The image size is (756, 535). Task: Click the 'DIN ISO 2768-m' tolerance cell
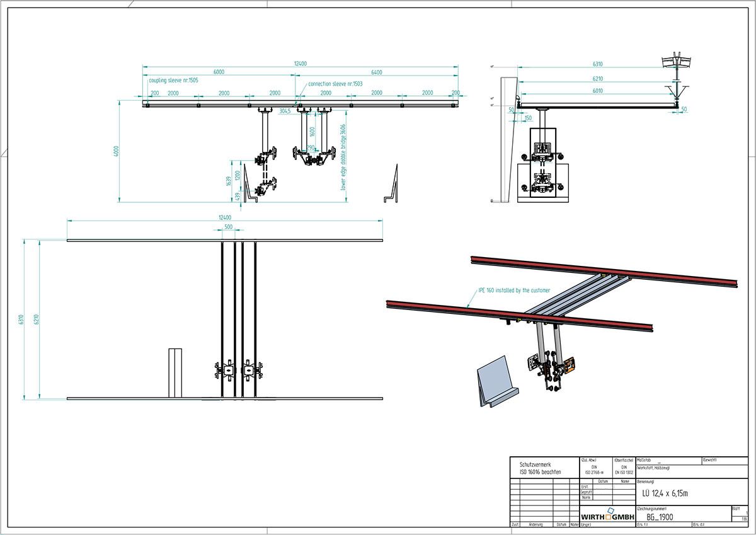[593, 469]
